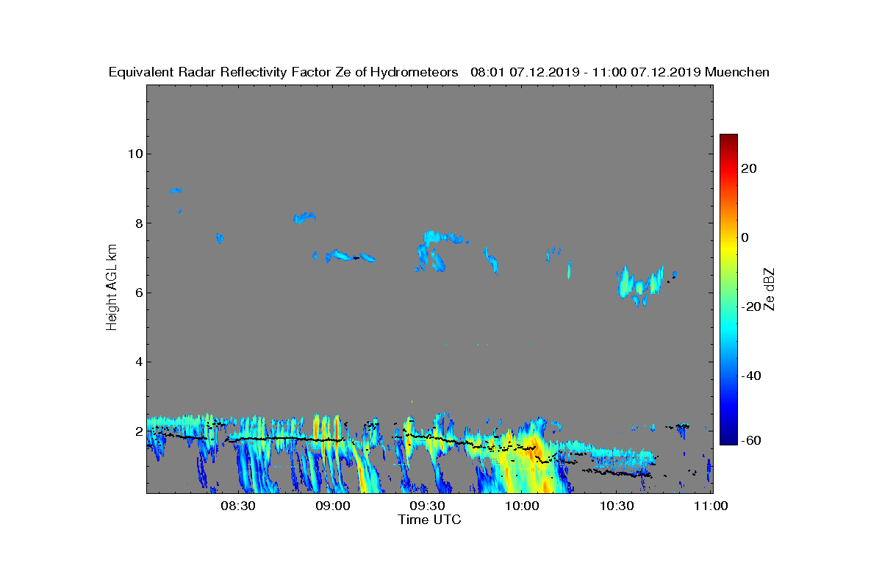The image size is (882, 588).
Task: Click the height tick label 10
Action: [x=134, y=154]
